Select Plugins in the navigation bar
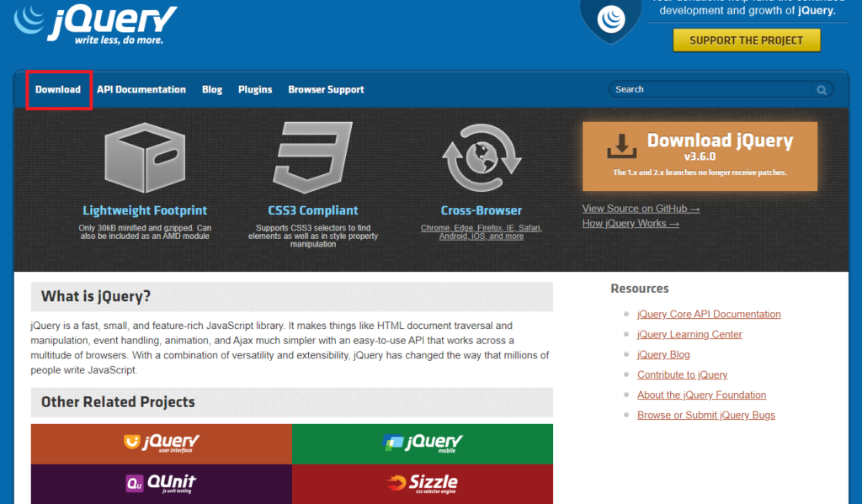This screenshot has height=504, width=862. 255,90
